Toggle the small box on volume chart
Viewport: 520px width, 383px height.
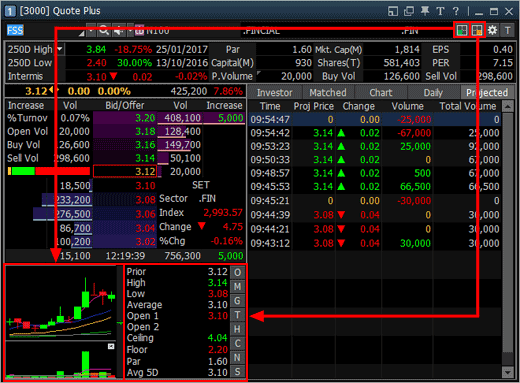point(111,347)
